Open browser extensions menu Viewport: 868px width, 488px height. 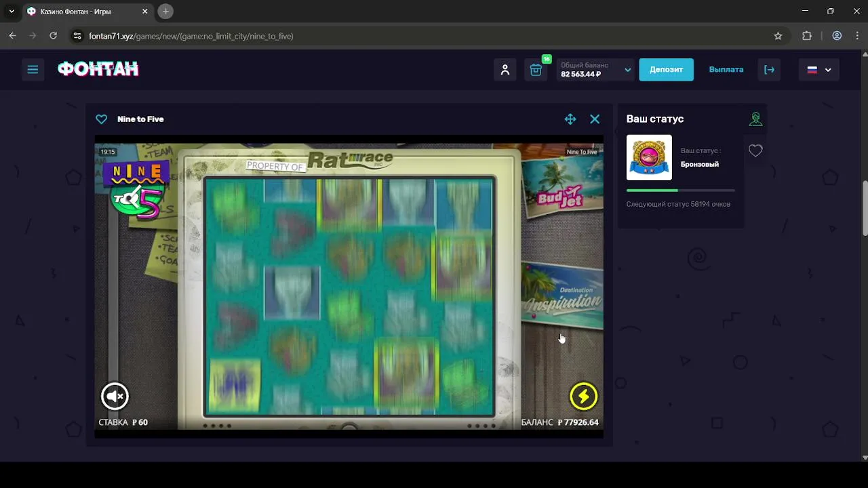(806, 36)
